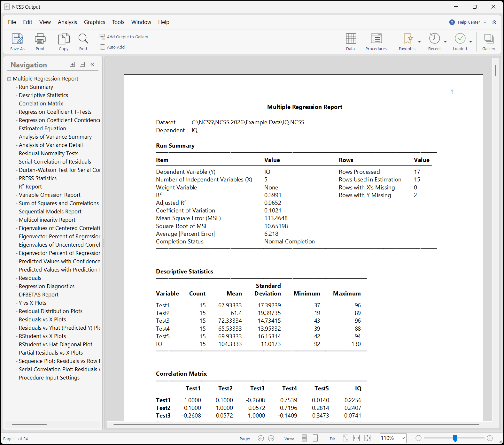
Task: Jump to Multicollinearity Report section
Action: (47, 220)
